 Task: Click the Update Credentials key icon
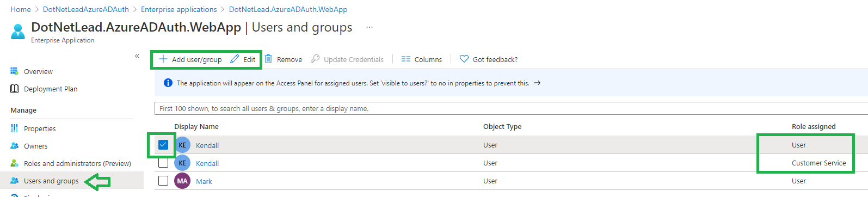click(315, 59)
